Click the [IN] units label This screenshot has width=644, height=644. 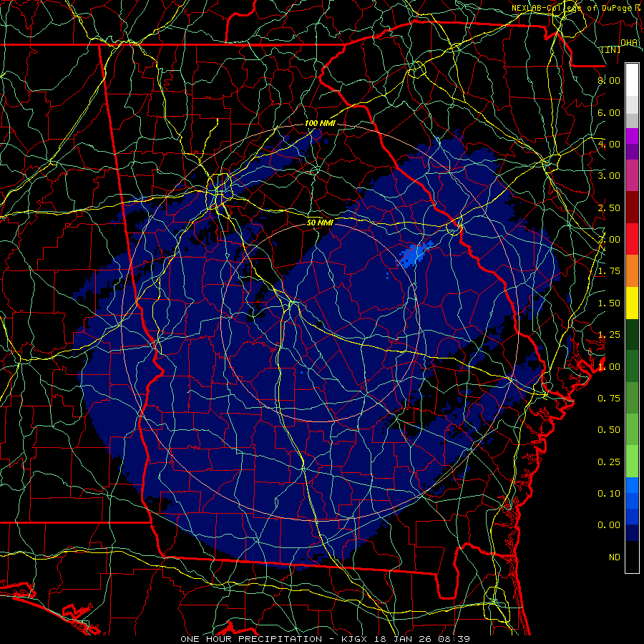pos(611,49)
